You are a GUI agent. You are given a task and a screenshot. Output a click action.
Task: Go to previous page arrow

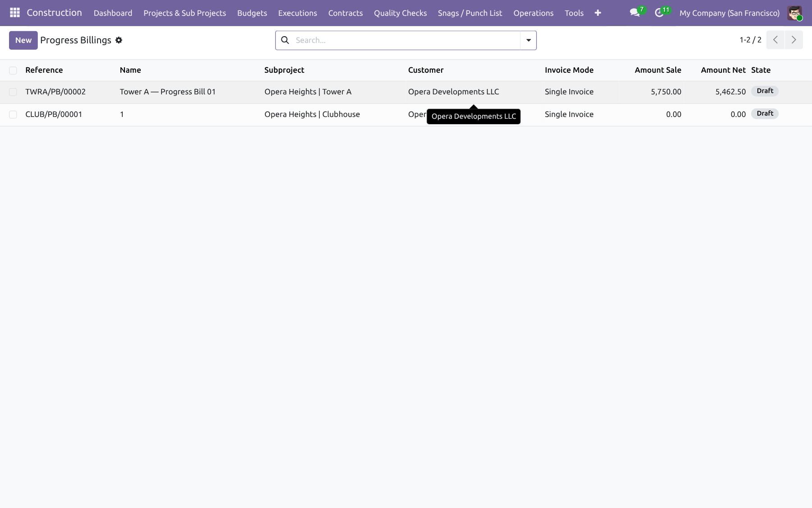pyautogui.click(x=775, y=40)
